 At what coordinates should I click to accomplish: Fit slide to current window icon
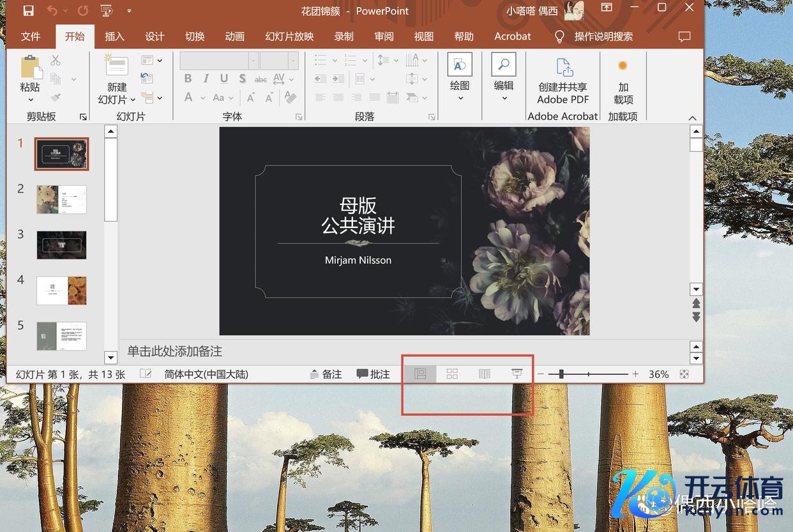point(684,374)
